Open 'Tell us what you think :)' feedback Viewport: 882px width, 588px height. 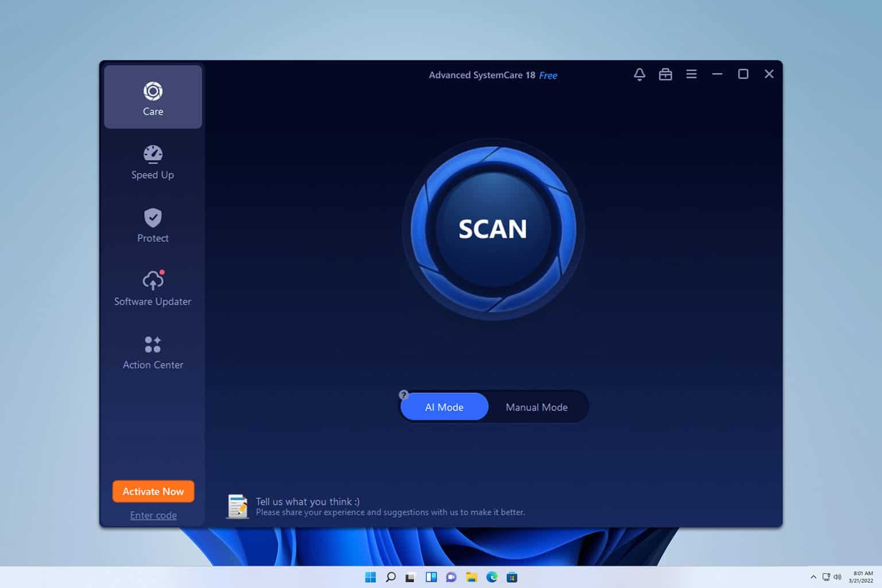tap(308, 501)
